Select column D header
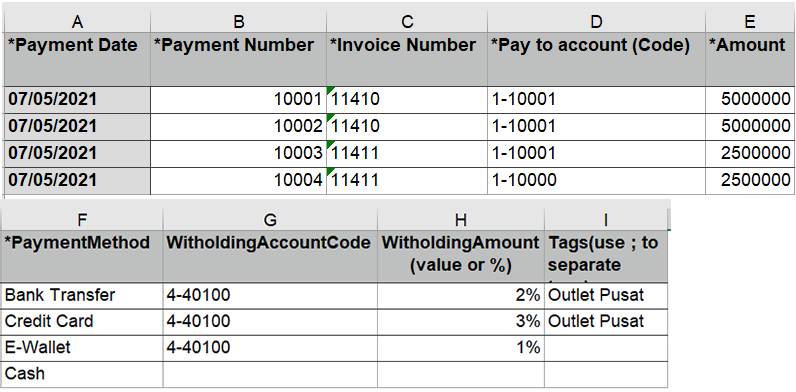Image resolution: width=796 pixels, height=392 pixels. coord(596,21)
